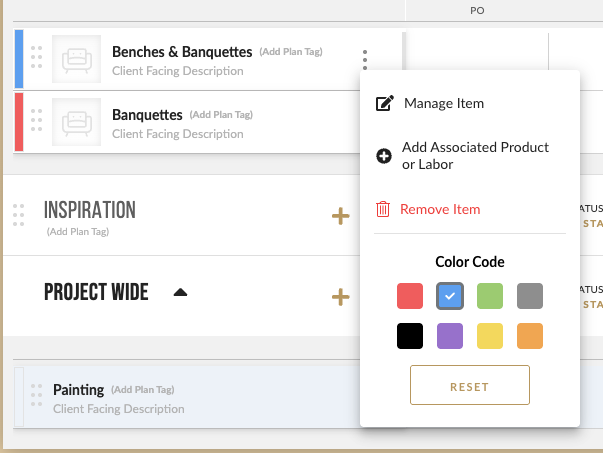The height and width of the screenshot is (453, 603).
Task: Grab the drag handle for Inspiration section
Action: (x=18, y=215)
